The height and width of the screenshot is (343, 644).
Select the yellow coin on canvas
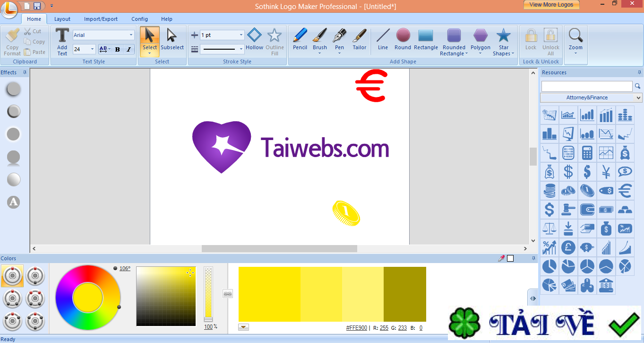pyautogui.click(x=346, y=213)
